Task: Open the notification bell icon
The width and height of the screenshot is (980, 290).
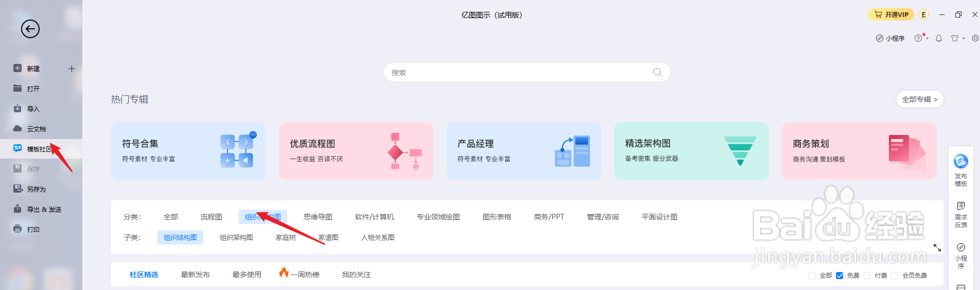Action: coord(939,38)
